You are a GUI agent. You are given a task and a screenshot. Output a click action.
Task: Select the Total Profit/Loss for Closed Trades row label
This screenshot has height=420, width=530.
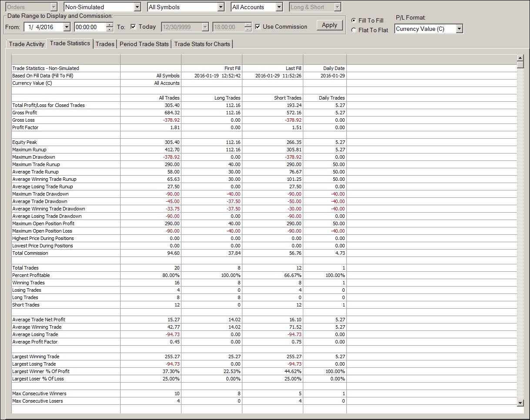(48, 105)
